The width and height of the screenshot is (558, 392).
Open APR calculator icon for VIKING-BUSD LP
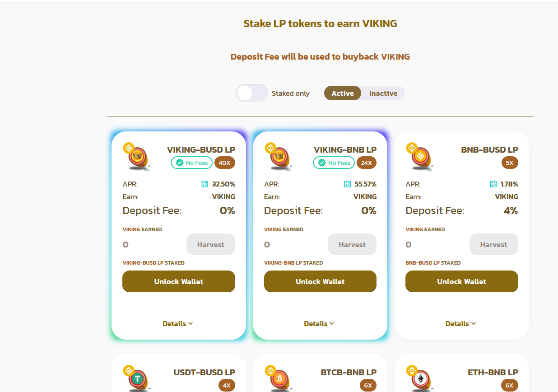205,184
